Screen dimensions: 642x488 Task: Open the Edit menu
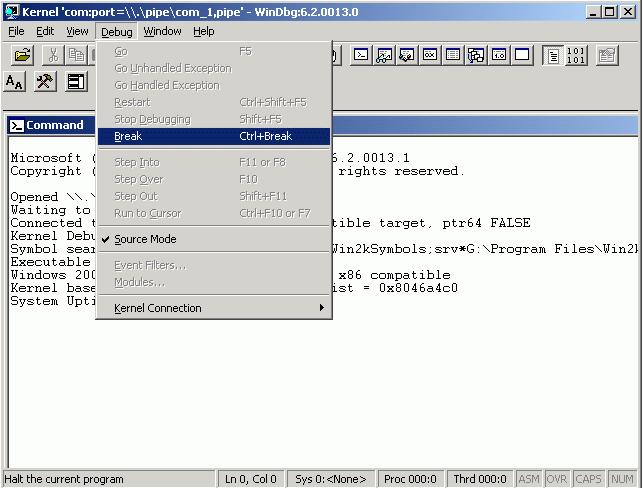[x=45, y=32]
